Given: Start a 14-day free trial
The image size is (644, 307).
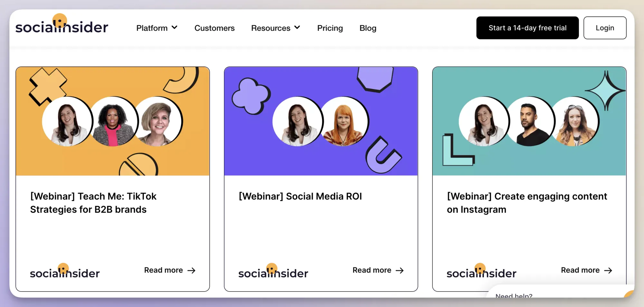Looking at the screenshot, I should [x=527, y=28].
